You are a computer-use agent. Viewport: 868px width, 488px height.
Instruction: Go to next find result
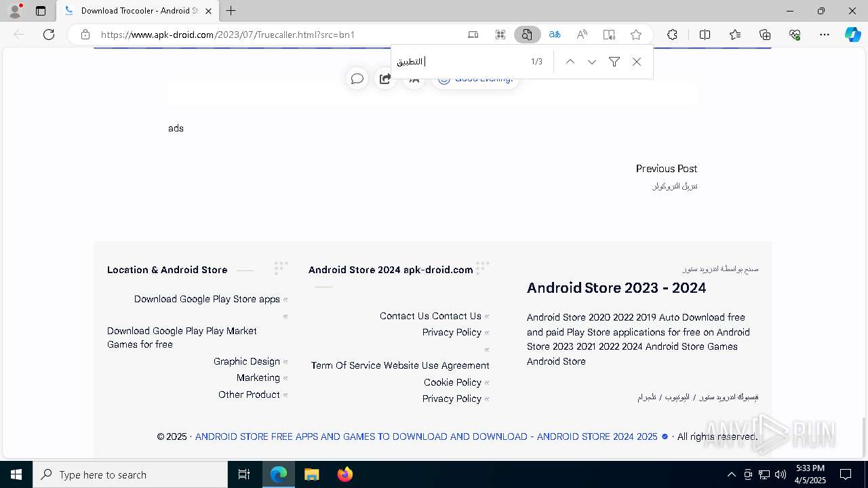[x=592, y=62]
